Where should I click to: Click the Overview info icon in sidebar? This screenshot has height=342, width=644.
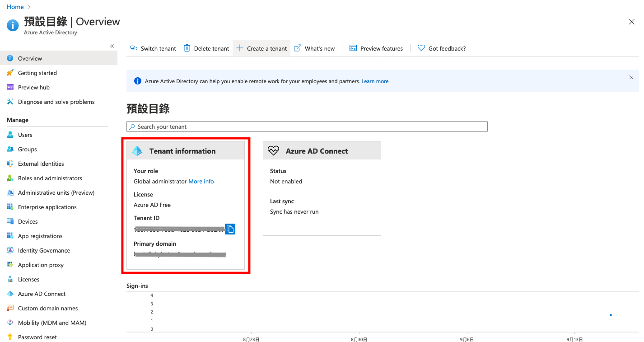(x=10, y=58)
